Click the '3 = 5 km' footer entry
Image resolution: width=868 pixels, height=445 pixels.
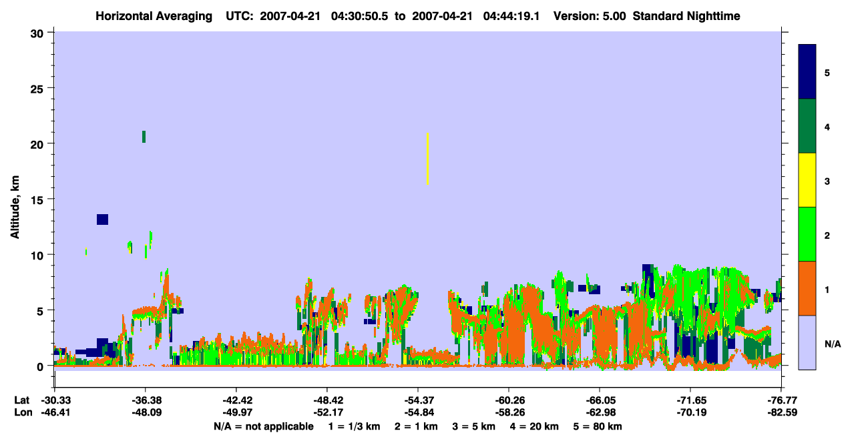point(474,426)
